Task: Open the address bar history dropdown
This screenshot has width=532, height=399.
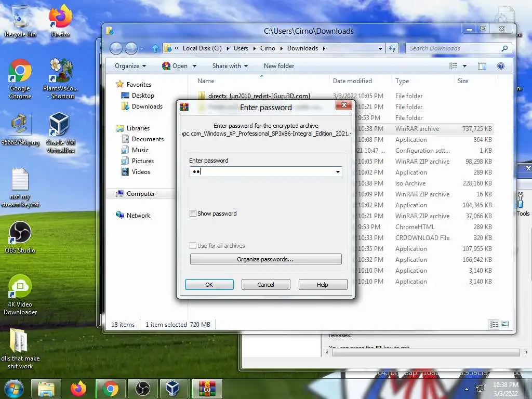Action: (x=380, y=48)
